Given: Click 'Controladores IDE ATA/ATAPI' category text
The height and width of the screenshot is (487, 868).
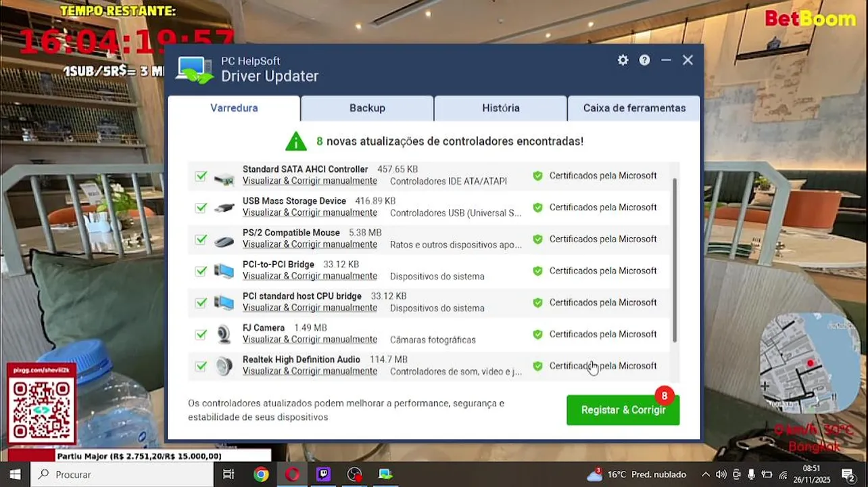Looking at the screenshot, I should pos(448,181).
